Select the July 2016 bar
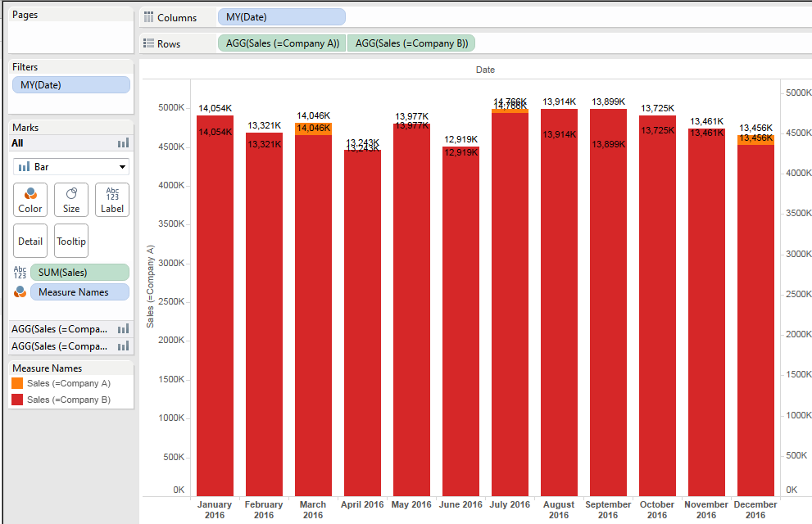Screen dimensions: 812x524 pyautogui.click(x=510, y=305)
